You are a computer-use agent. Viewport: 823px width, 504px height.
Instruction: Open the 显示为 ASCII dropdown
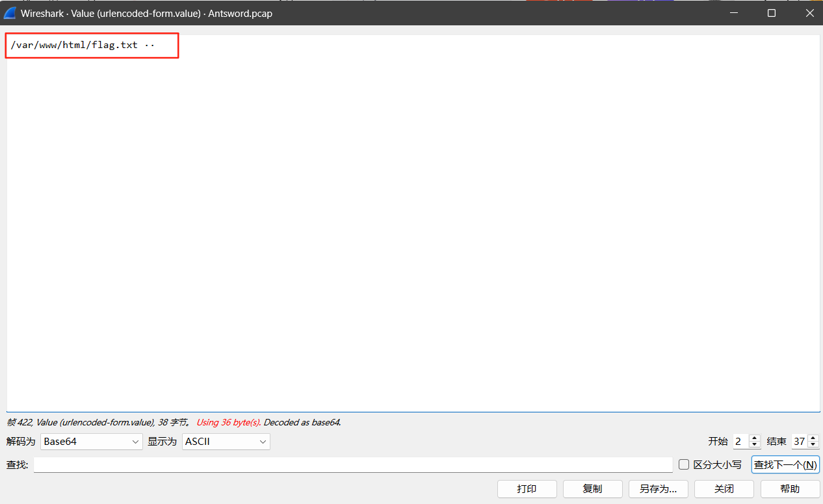click(226, 442)
